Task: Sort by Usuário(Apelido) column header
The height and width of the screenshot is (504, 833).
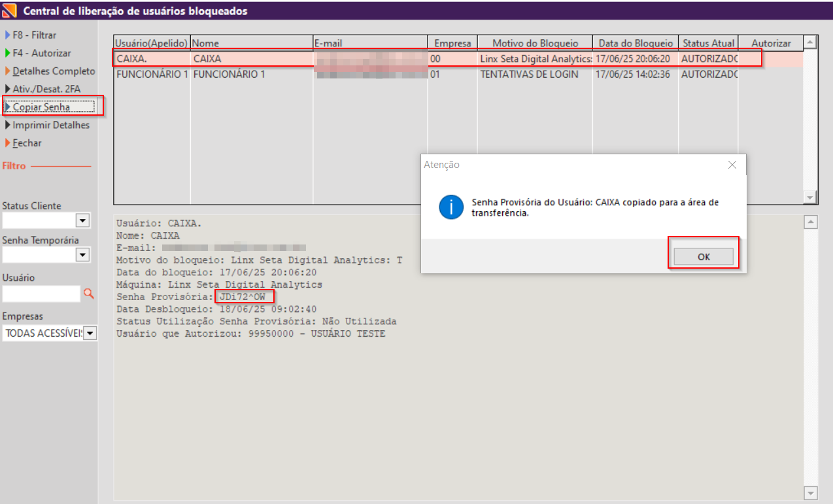Action: tap(152, 43)
